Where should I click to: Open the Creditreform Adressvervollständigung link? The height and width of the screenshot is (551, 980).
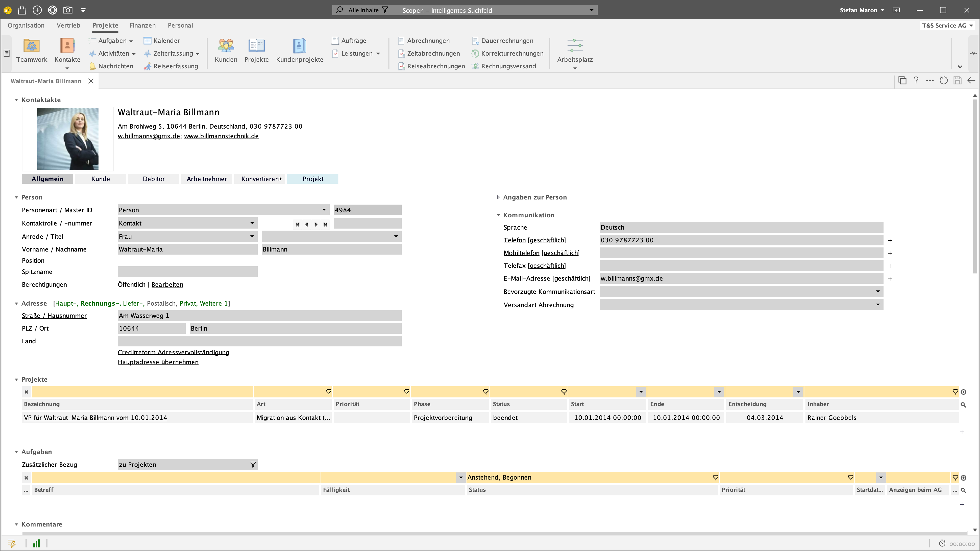(x=173, y=352)
